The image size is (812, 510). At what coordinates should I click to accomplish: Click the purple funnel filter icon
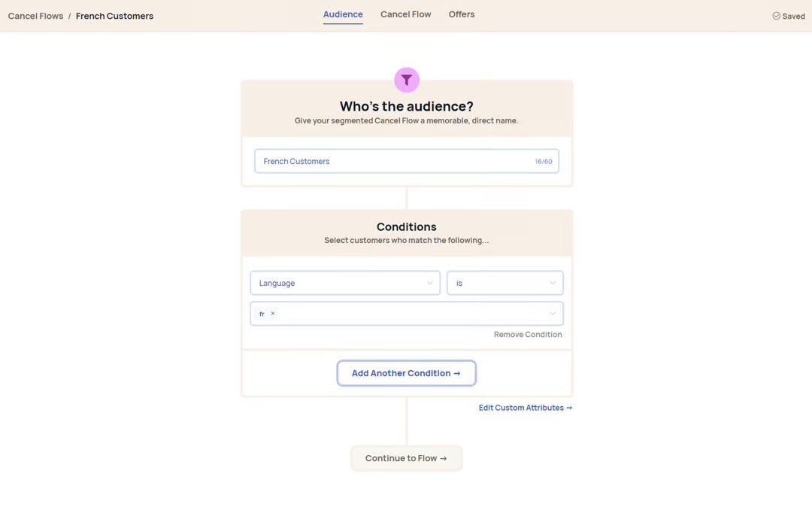[x=407, y=80]
